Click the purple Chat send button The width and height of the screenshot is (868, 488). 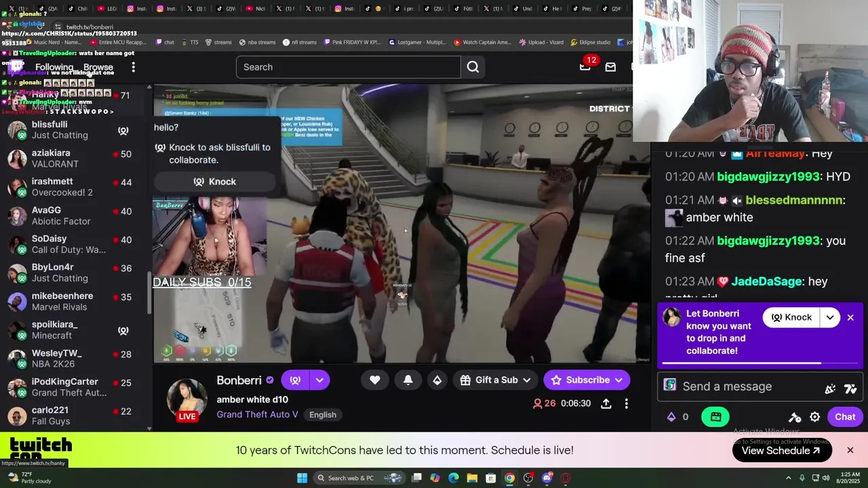[x=845, y=417]
